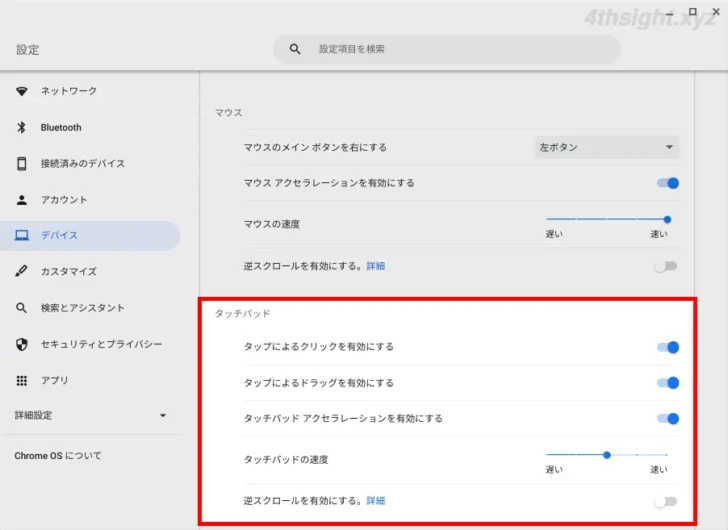
Task: Click the 詳細設定 dropdown arrow
Action: coord(163,415)
